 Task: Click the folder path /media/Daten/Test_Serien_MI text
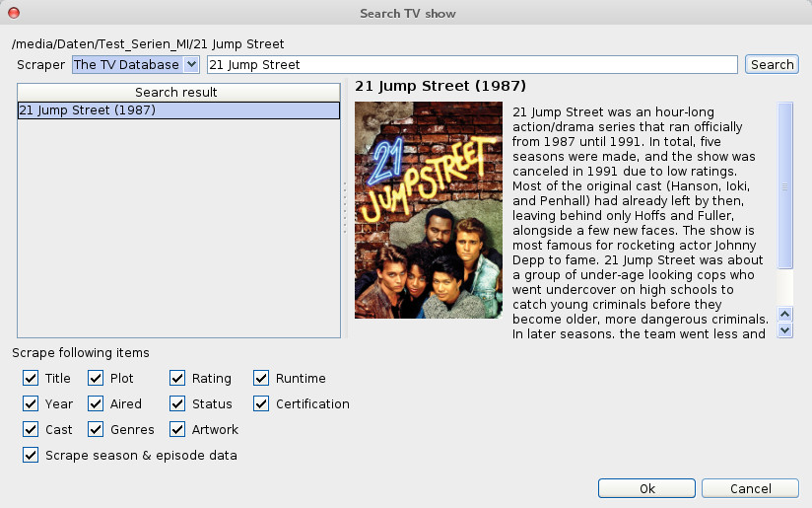pyautogui.click(x=148, y=44)
